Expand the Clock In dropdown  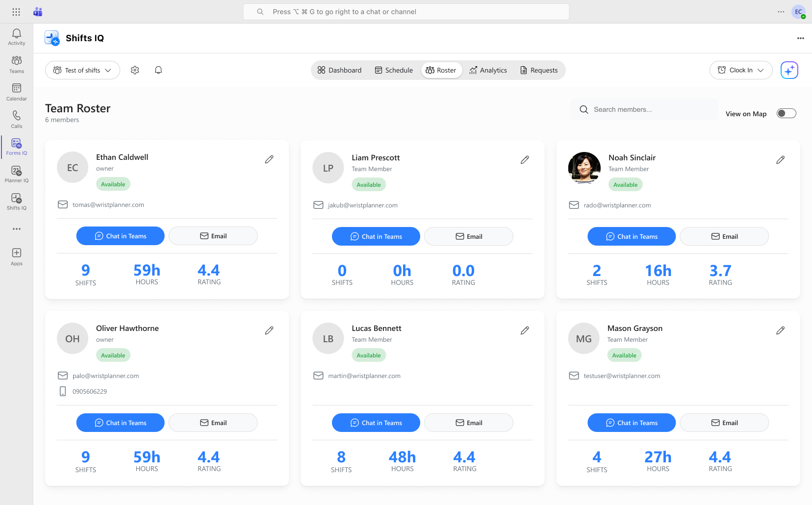[740, 70]
